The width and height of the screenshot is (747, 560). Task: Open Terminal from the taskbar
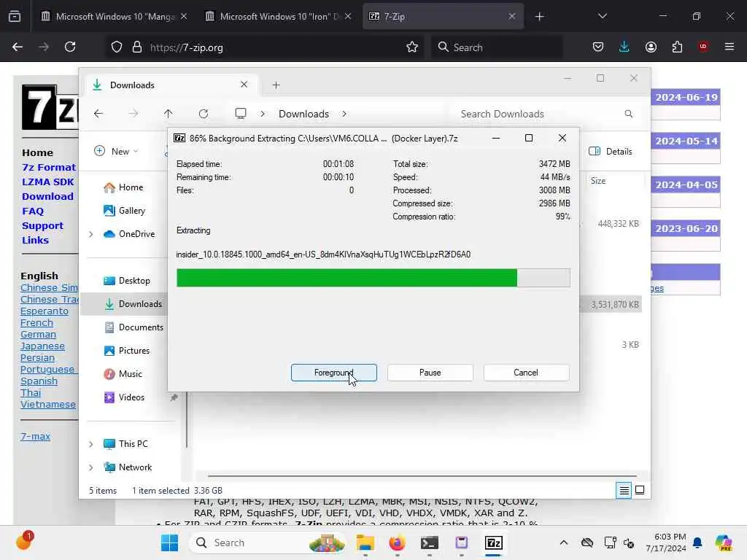[429, 542]
